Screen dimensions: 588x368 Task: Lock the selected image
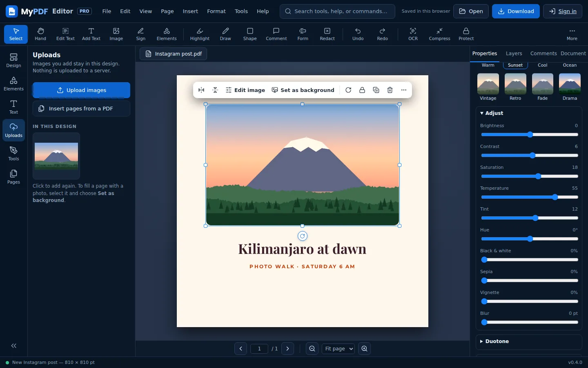[362, 90]
